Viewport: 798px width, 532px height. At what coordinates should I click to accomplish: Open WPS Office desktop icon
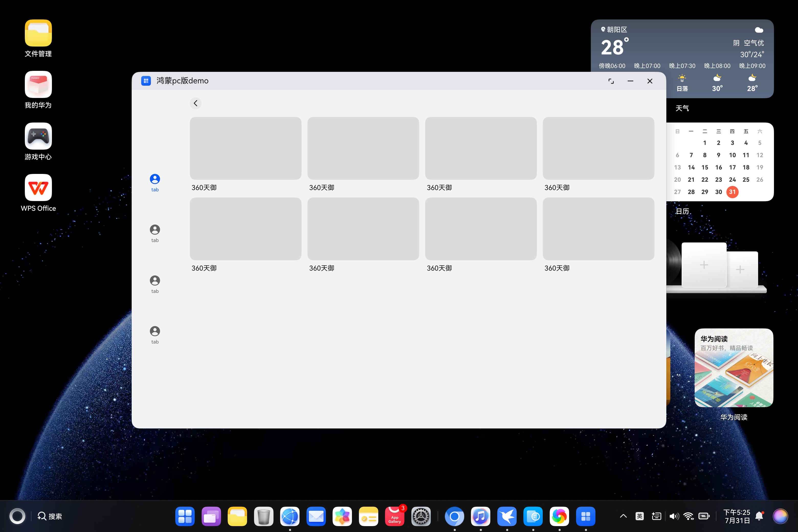tap(38, 188)
